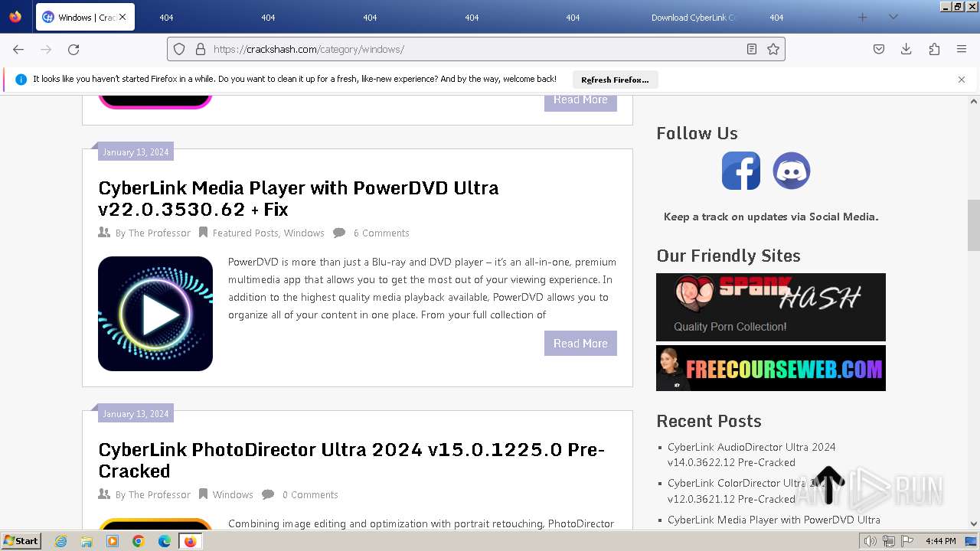Open File Explorer from the taskbar
This screenshot has height=551, width=980.
click(87, 541)
